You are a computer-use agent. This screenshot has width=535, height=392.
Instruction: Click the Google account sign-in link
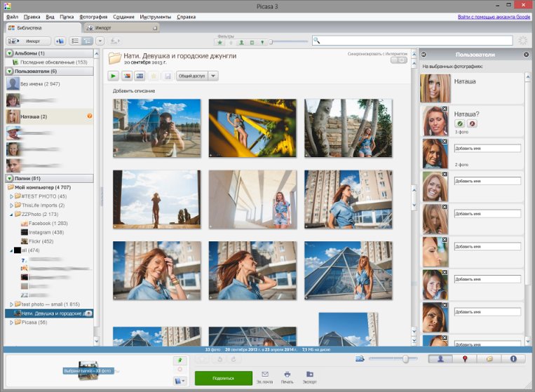(494, 17)
